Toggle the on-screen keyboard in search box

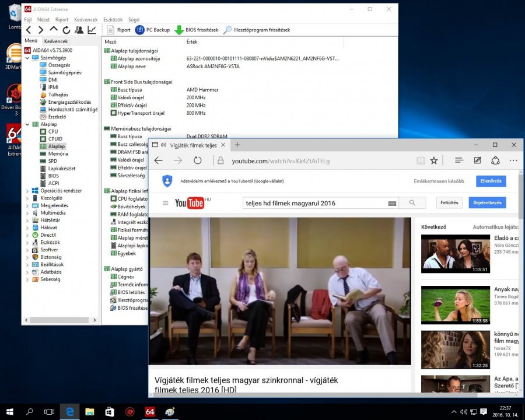click(392, 203)
